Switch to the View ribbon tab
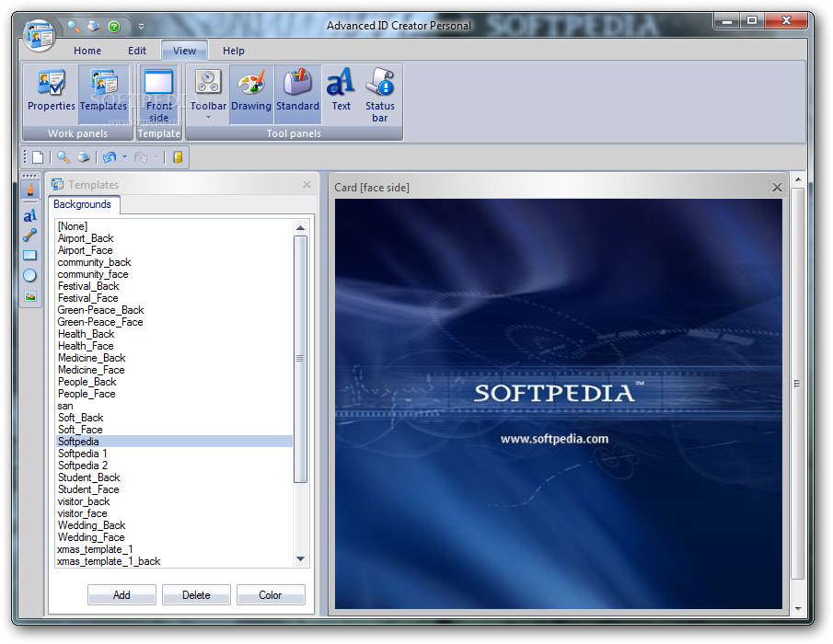This screenshot has height=644, width=833. (184, 51)
